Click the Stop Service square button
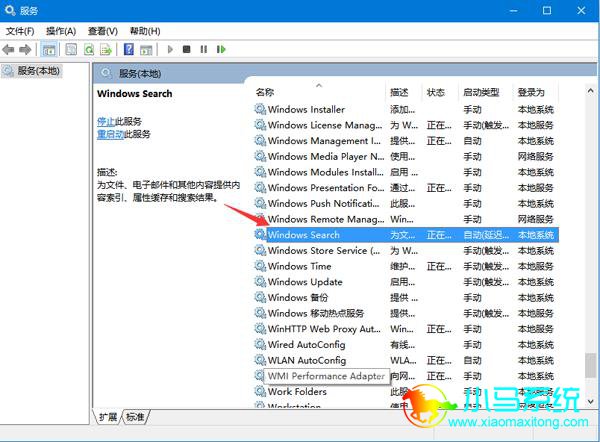 [187, 49]
